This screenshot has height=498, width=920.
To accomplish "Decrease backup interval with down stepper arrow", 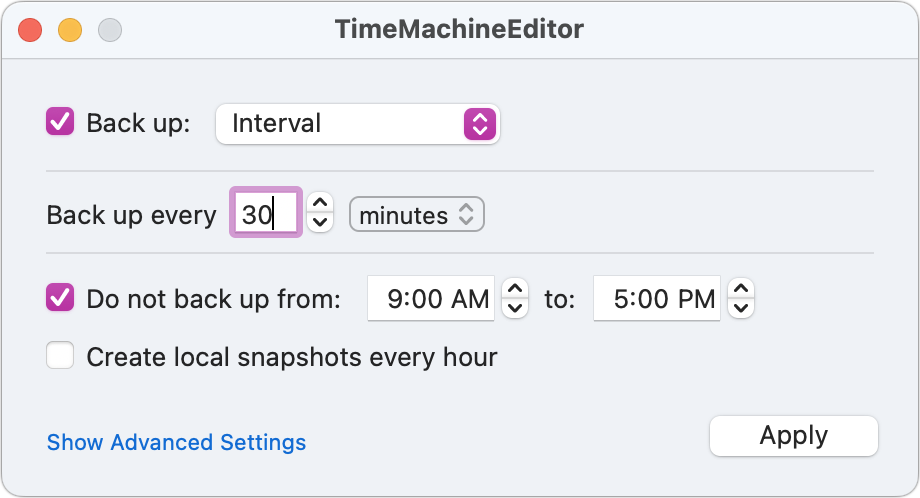I will tap(320, 222).
